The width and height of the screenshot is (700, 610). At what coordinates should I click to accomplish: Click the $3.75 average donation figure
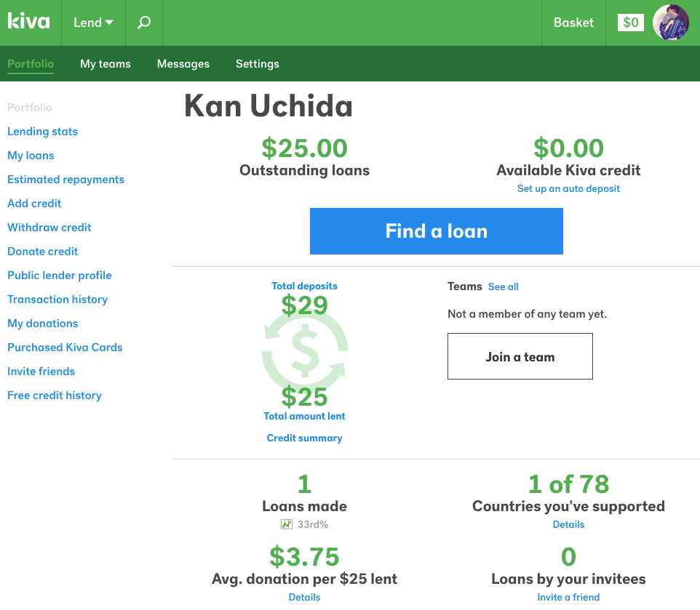pyautogui.click(x=304, y=557)
